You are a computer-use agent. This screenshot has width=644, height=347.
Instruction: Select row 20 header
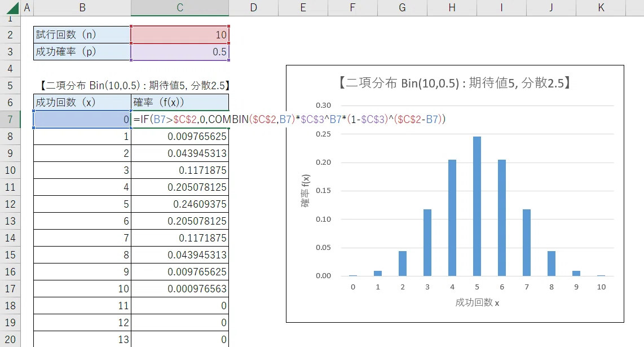[x=10, y=340]
